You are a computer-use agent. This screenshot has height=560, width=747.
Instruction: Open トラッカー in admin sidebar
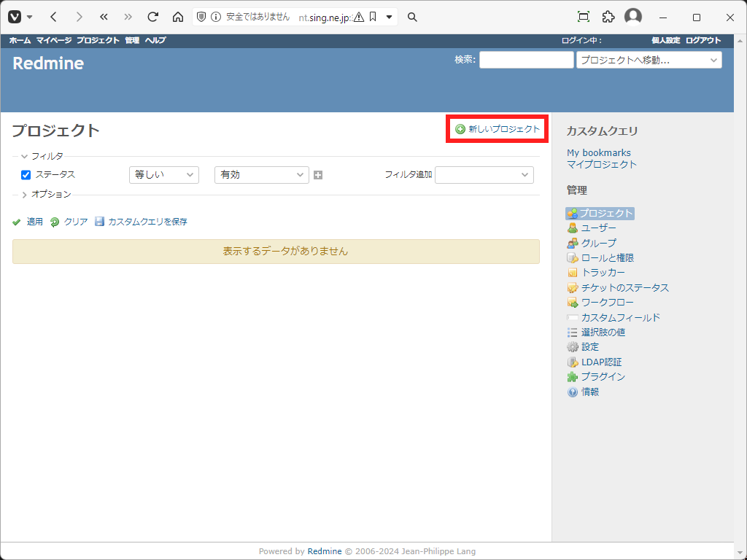click(x=596, y=273)
